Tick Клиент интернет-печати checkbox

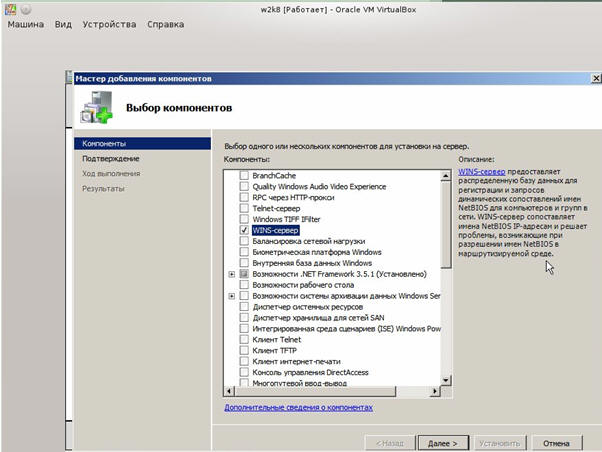pos(244,361)
